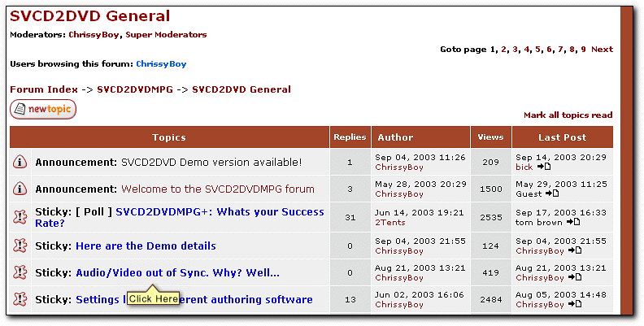The image size is (644, 326).
Task: Open Audio/Video out of Sync topic
Action: [177, 272]
